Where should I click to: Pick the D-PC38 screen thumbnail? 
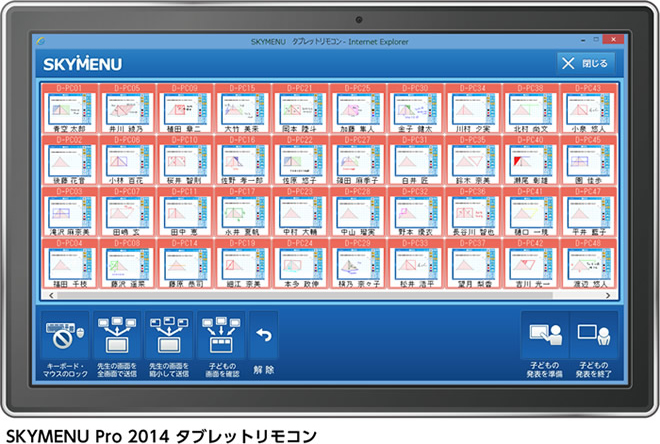pos(530,108)
